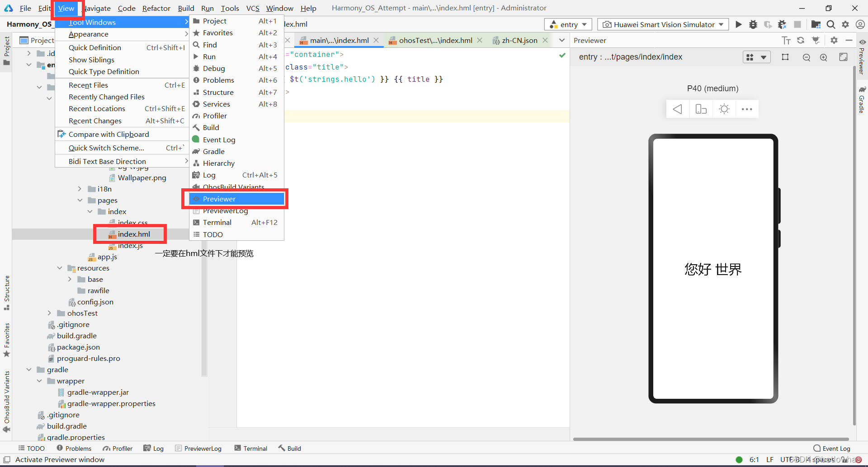Click the back triangle on device toolbar

click(x=678, y=109)
